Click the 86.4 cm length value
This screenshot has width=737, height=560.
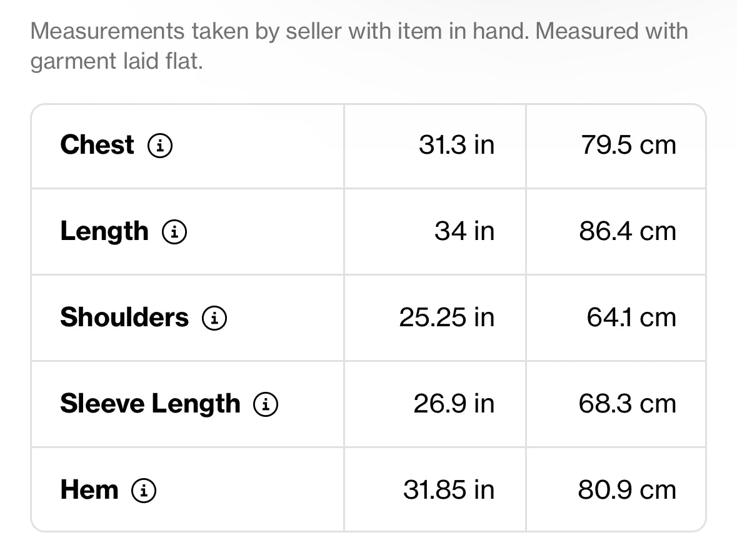628,231
